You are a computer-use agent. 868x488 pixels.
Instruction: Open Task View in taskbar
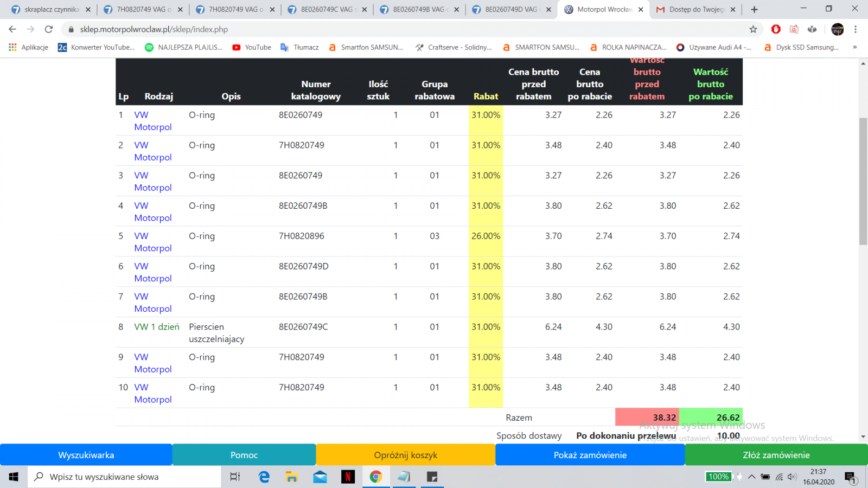click(235, 477)
